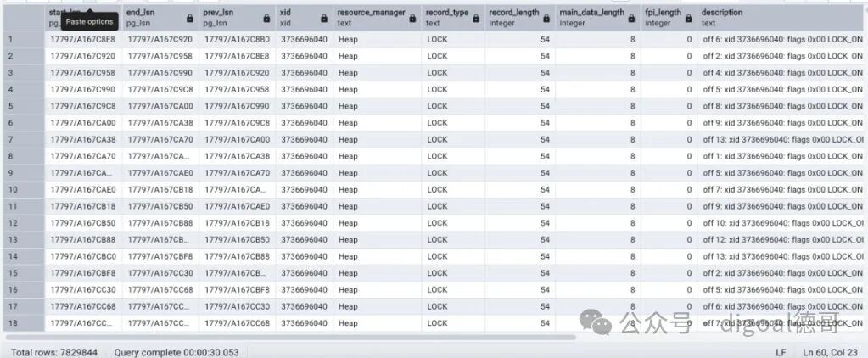Click description cell 'off 10' in row 12
The image size is (868, 358).
point(782,223)
